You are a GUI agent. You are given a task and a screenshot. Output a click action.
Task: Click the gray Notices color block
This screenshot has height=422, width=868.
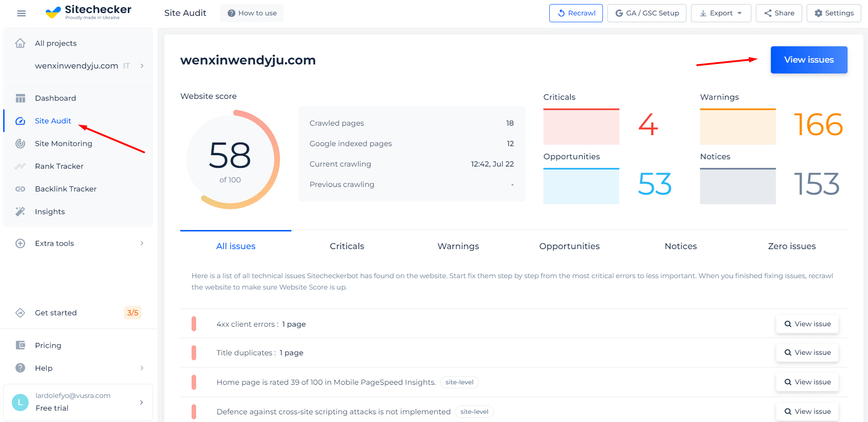coord(738,186)
